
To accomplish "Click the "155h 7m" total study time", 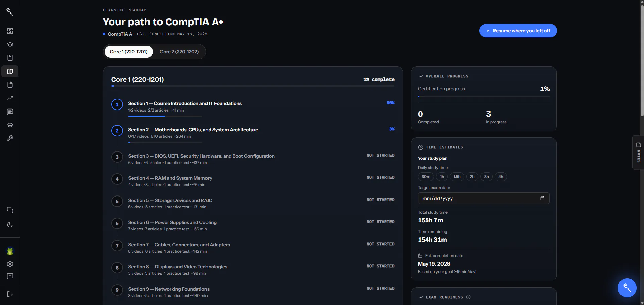I will point(430,220).
